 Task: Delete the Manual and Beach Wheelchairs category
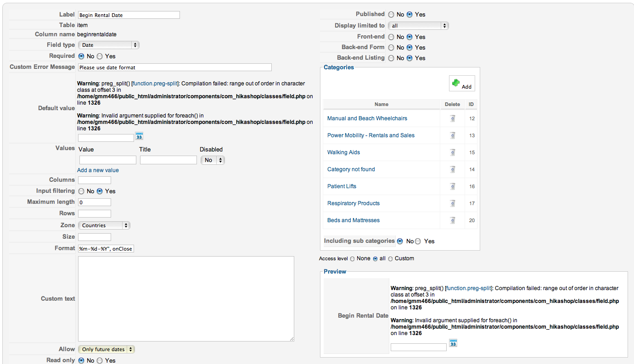[x=452, y=118]
